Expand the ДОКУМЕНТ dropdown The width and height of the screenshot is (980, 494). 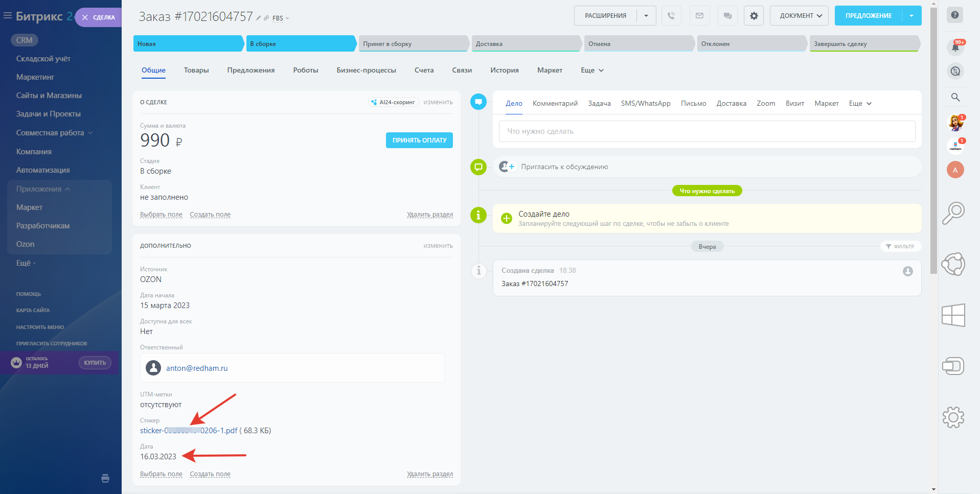coord(800,16)
